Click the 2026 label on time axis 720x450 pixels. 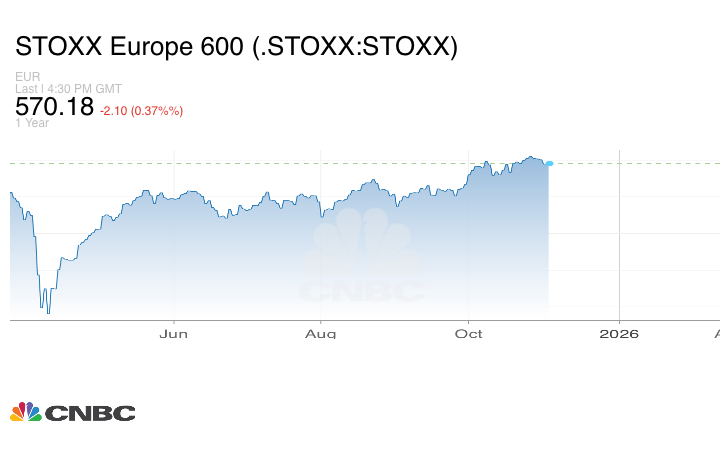[x=619, y=333]
